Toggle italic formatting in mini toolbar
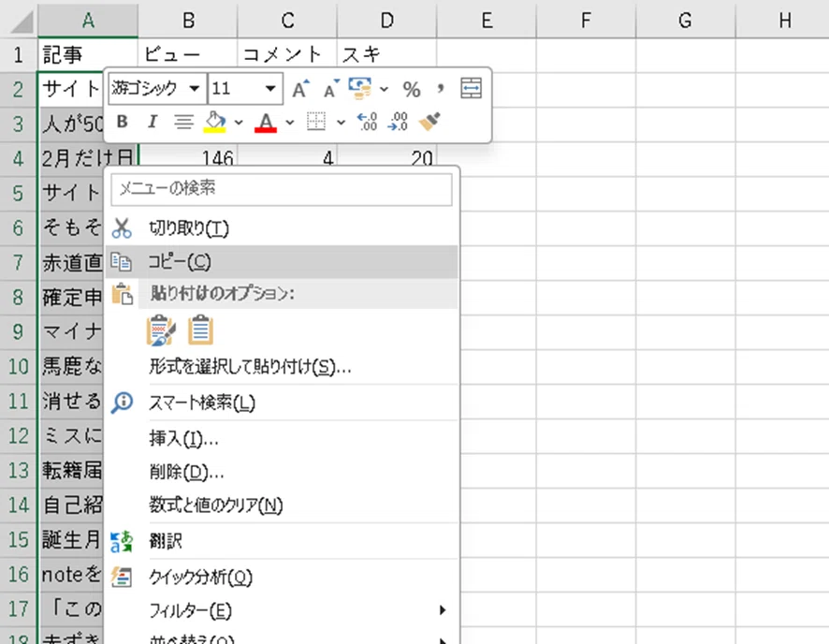The image size is (829, 644). [153, 122]
